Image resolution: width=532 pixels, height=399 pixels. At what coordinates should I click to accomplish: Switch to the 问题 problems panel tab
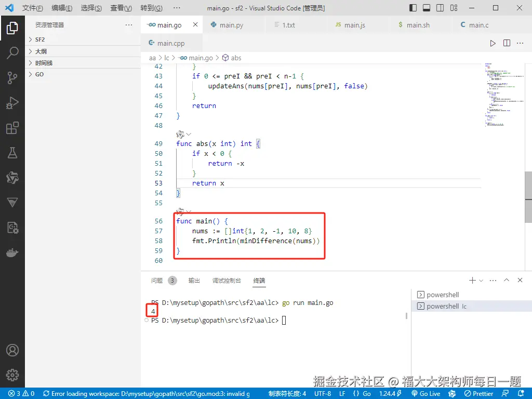pyautogui.click(x=164, y=281)
